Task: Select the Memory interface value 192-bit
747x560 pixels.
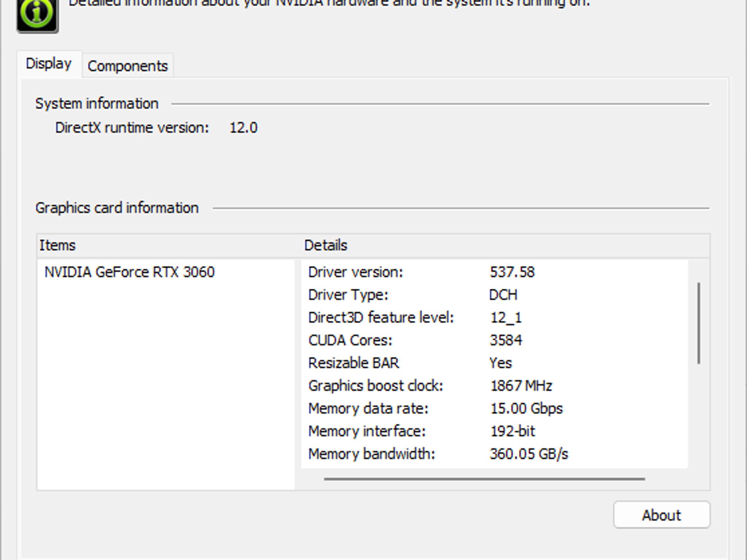Action: point(512,431)
